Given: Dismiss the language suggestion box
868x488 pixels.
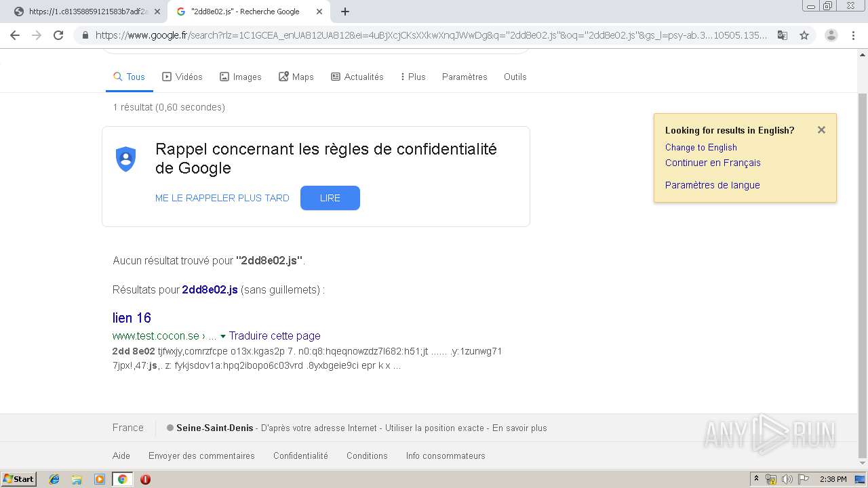Looking at the screenshot, I should tap(821, 129).
